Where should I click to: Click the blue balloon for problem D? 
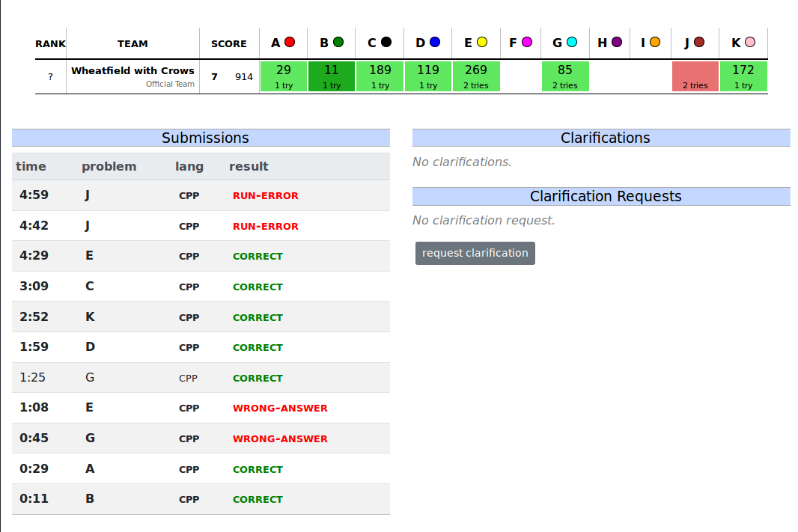tap(435, 43)
